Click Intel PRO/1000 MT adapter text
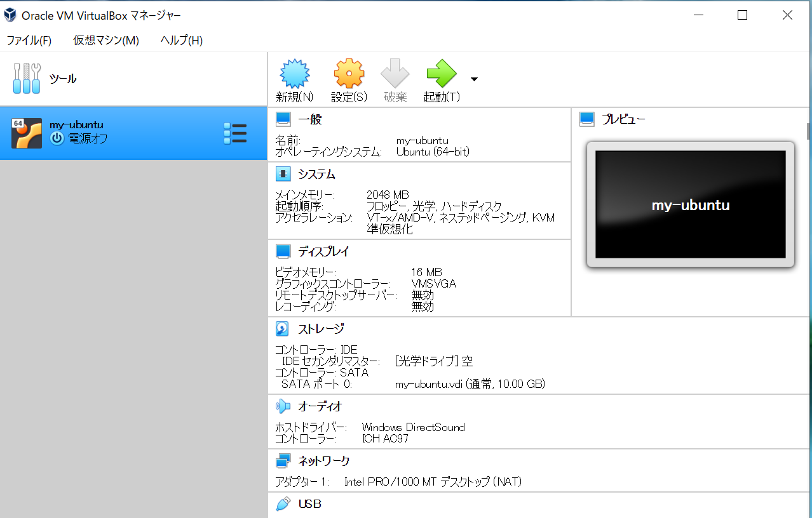The height and width of the screenshot is (518, 812). click(433, 482)
